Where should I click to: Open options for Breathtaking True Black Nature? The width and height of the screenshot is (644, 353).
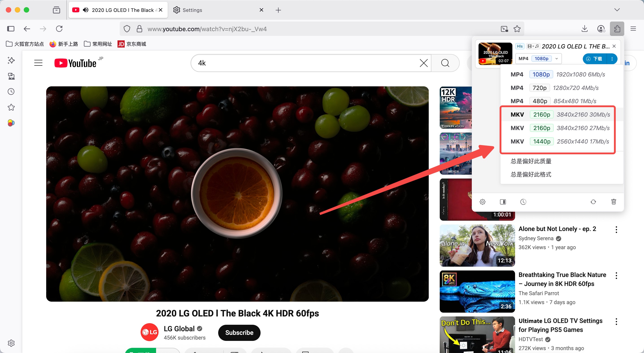[616, 275]
